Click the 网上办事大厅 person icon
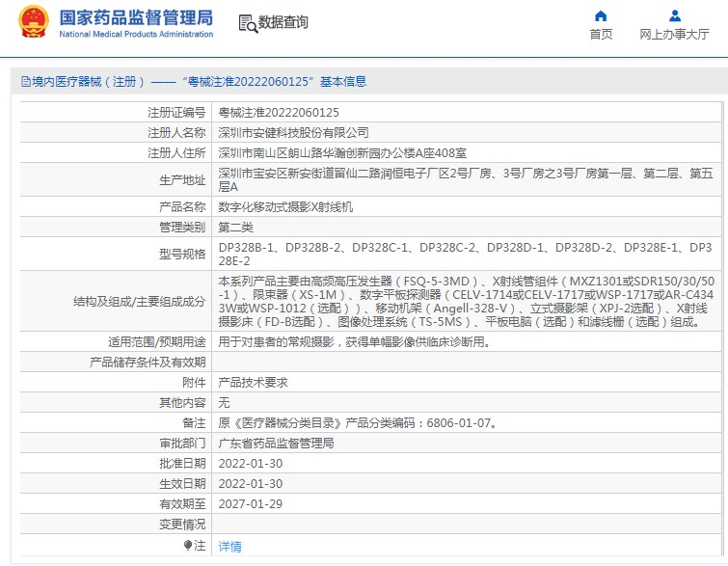Image resolution: width=728 pixels, height=566 pixels. (675, 16)
